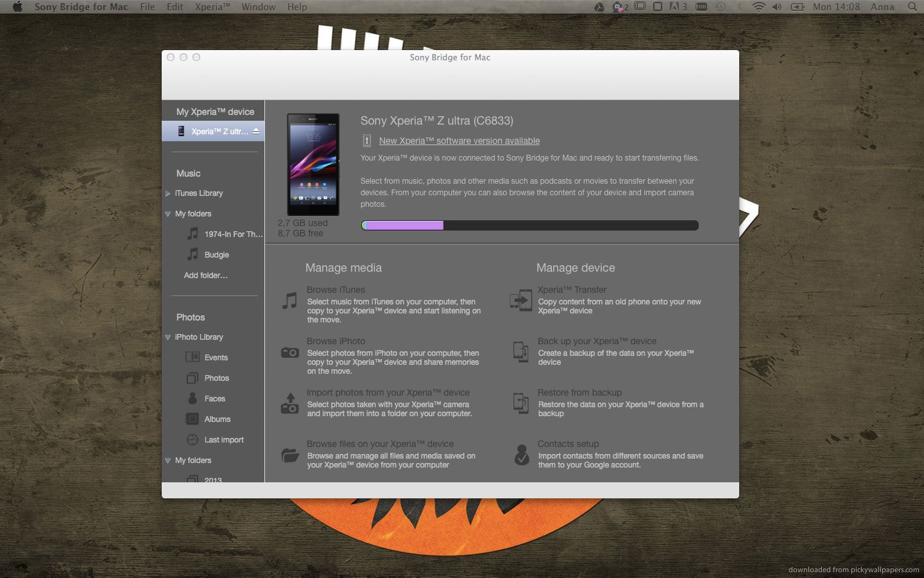Click the small phone icon in the sidebar
924x578 pixels.
(x=181, y=131)
